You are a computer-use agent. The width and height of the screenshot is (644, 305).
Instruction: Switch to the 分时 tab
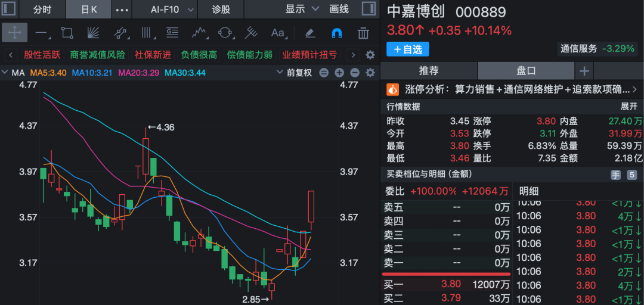point(42,10)
